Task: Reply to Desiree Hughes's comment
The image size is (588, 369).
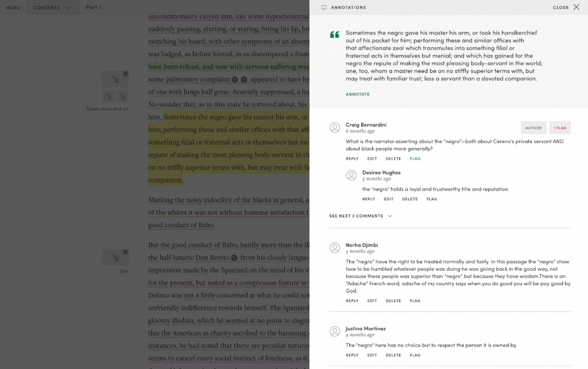Action: point(369,199)
